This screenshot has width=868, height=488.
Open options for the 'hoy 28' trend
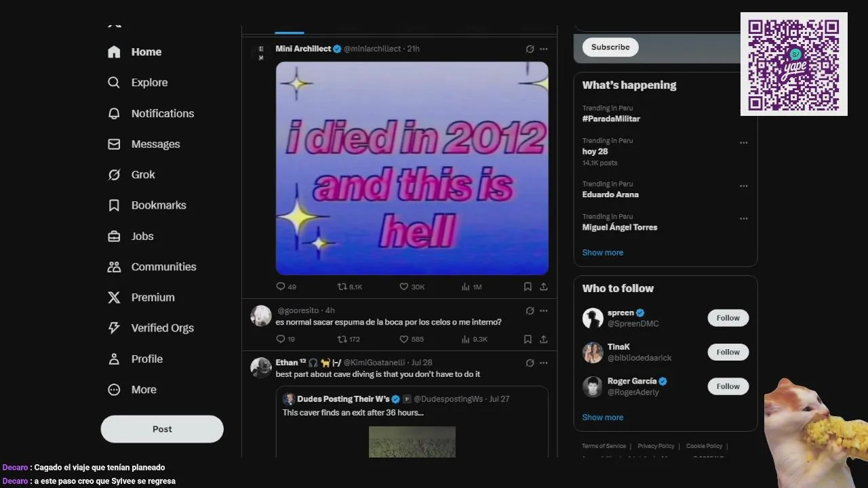744,143
